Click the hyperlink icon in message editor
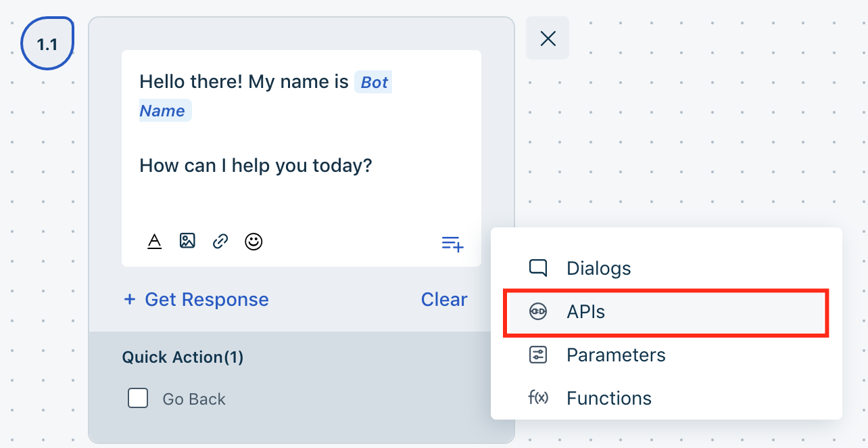 (x=220, y=240)
